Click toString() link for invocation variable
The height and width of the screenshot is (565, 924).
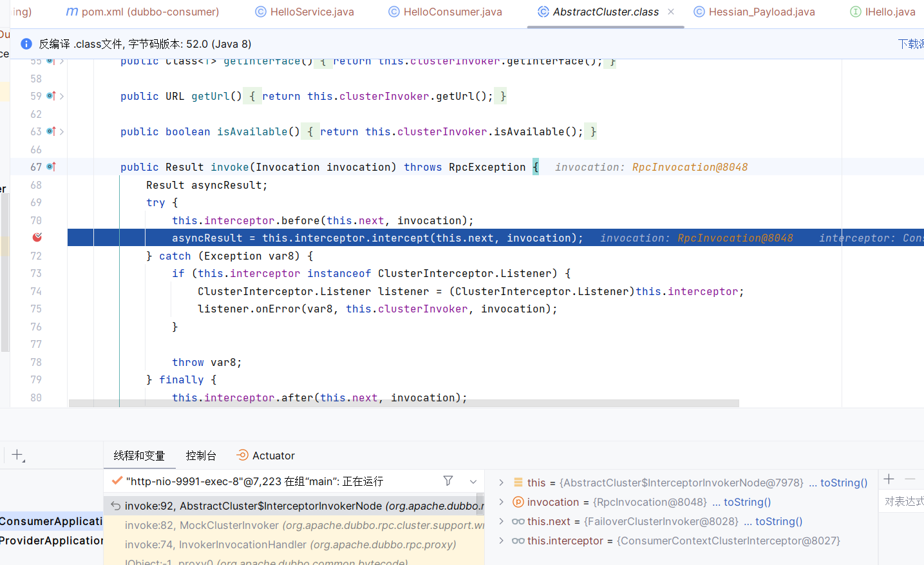[747, 502]
